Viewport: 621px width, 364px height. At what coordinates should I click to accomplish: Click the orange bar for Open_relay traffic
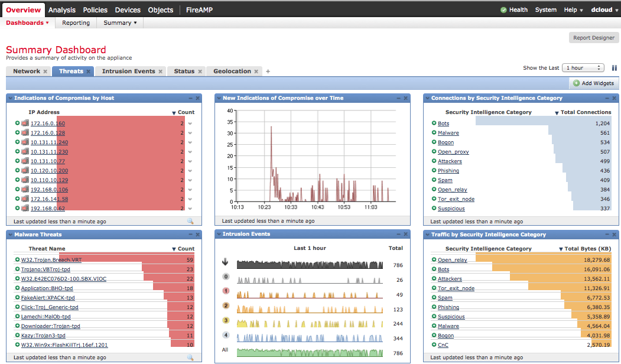tap(542, 260)
